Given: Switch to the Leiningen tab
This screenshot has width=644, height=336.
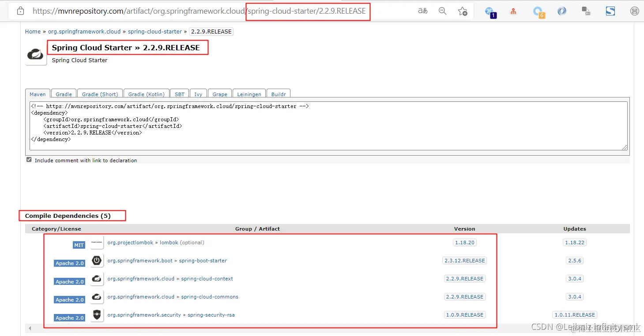Looking at the screenshot, I should coord(249,94).
